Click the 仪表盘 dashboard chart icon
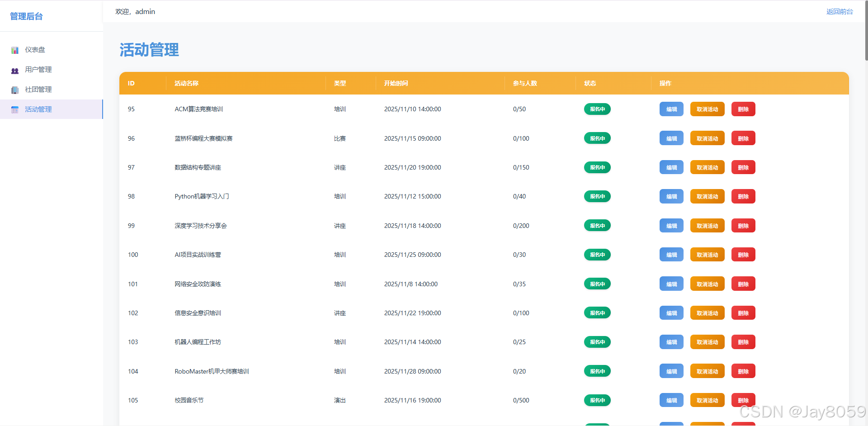 click(15, 50)
